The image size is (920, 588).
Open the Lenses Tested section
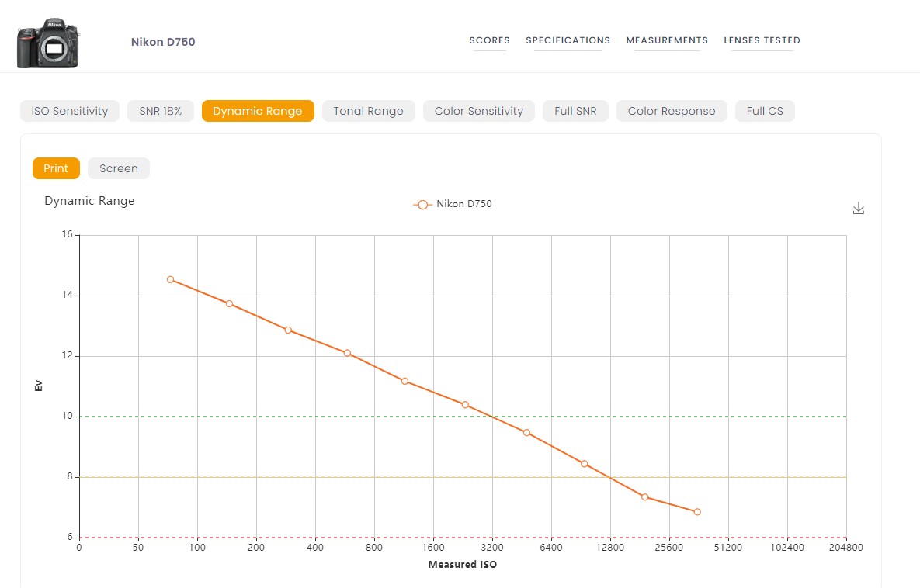(762, 40)
